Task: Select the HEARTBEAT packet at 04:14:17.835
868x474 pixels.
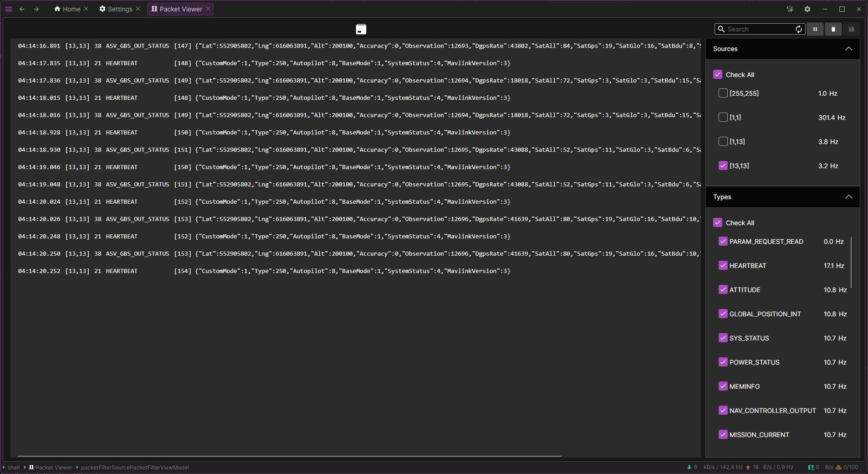Action: [264, 63]
